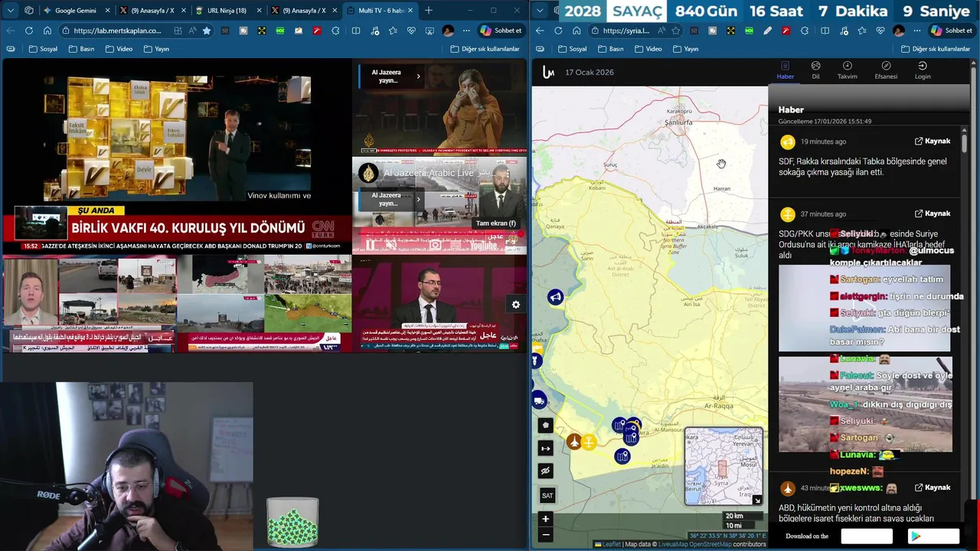
Task: Toggle the hide-markers eye icon on map
Action: coord(546,471)
